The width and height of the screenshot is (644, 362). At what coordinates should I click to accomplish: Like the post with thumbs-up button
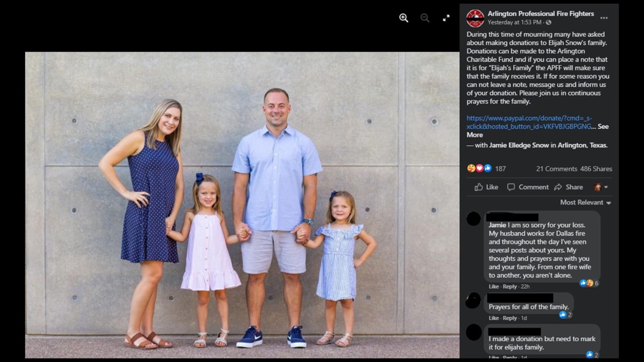point(486,187)
